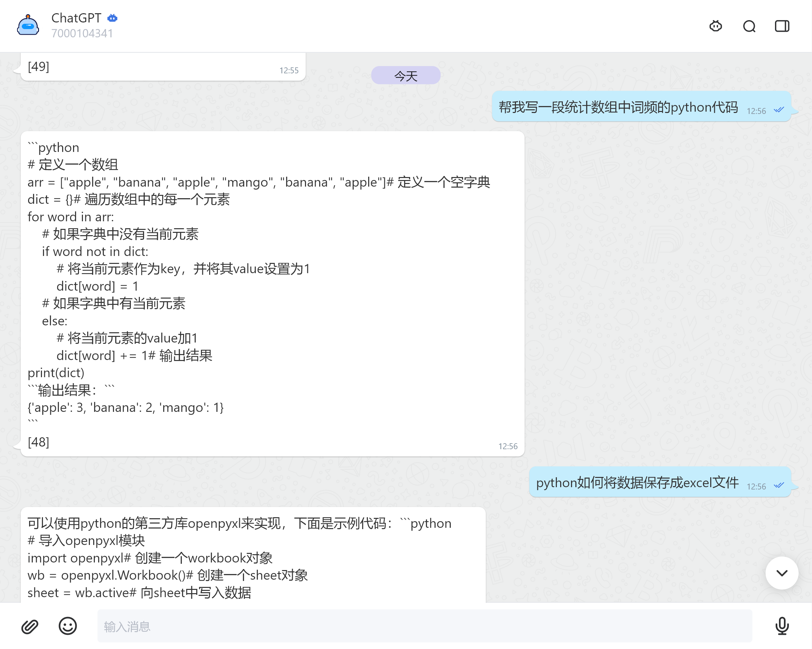The image size is (812, 649).
Task: Click the 今天 date label
Action: click(x=405, y=76)
